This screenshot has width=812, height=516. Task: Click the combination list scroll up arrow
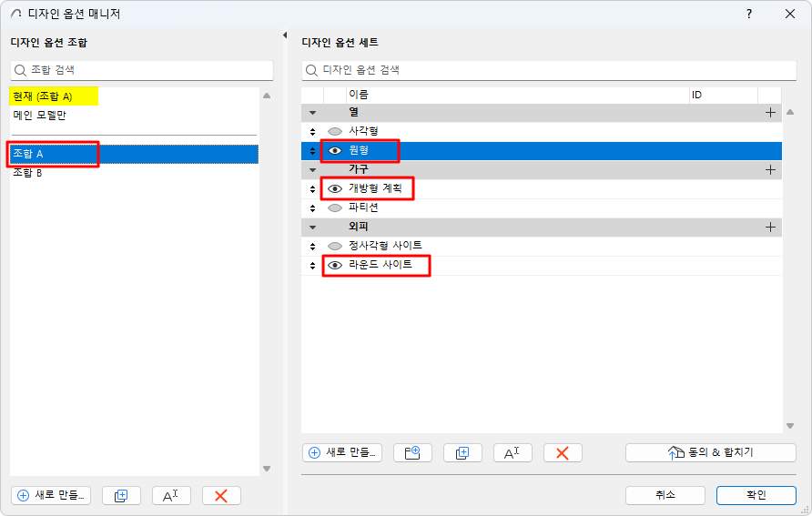click(267, 96)
